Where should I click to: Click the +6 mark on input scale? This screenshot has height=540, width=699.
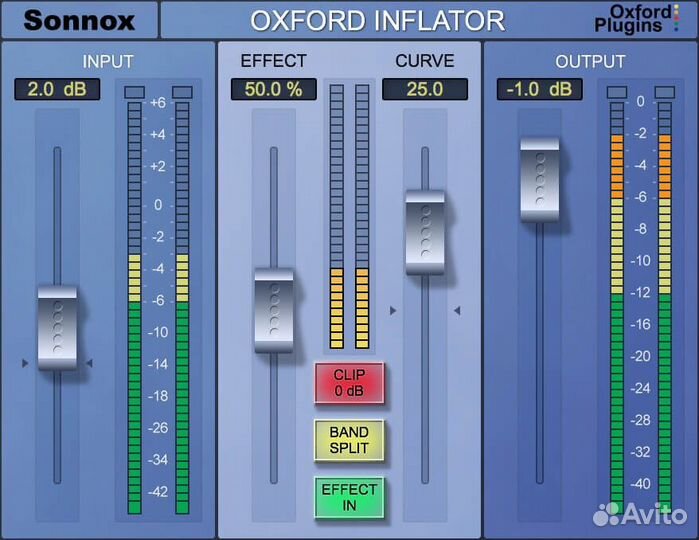point(158,103)
